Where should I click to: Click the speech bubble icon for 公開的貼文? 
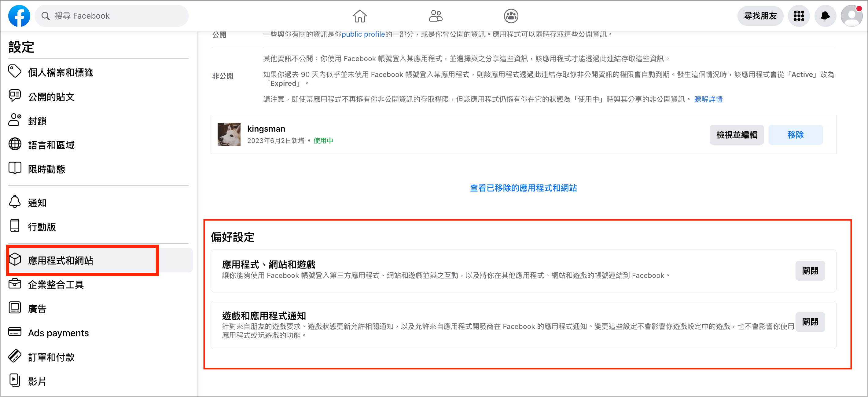[x=15, y=96]
